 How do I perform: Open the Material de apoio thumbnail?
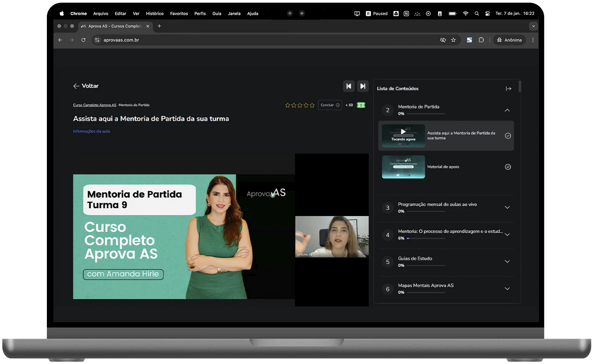[x=403, y=167]
